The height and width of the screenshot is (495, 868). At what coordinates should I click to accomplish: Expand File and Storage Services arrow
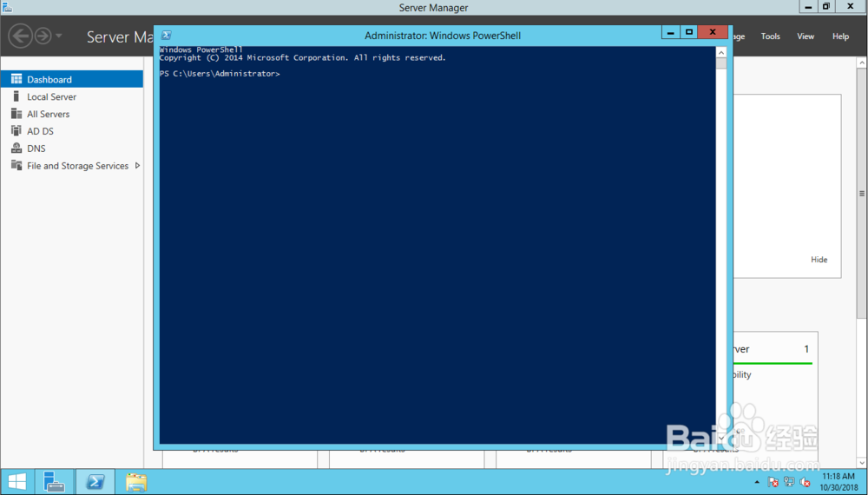pos(137,166)
